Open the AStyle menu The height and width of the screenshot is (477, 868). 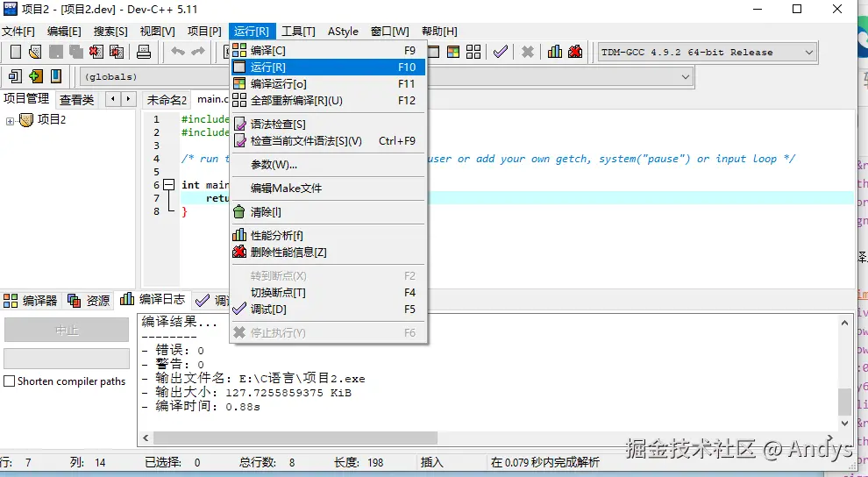(x=343, y=32)
